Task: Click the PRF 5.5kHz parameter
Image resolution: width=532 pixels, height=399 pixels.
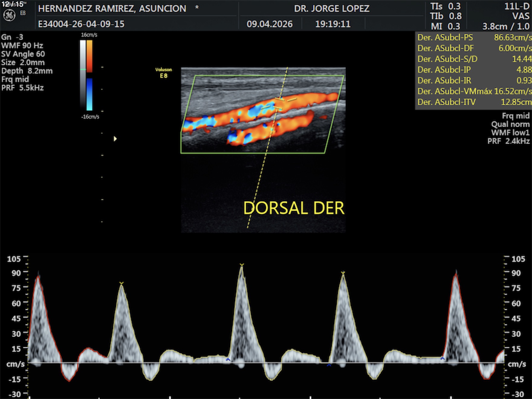Action: tap(23, 88)
